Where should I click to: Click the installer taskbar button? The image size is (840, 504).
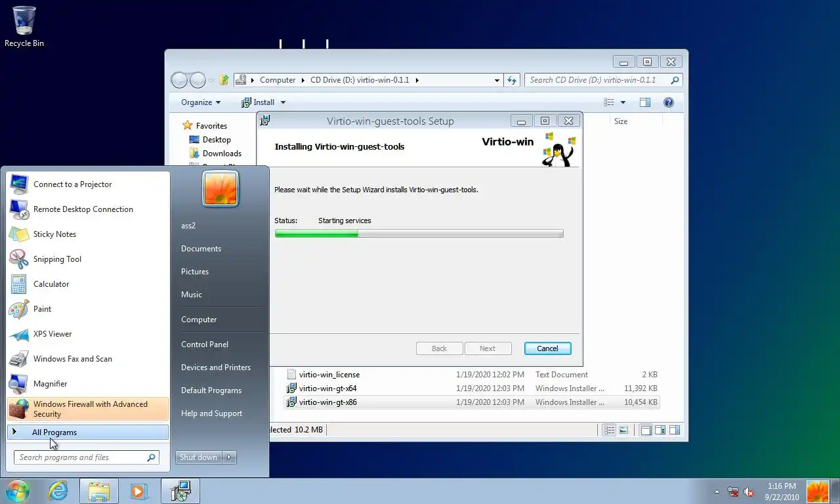tap(180, 491)
